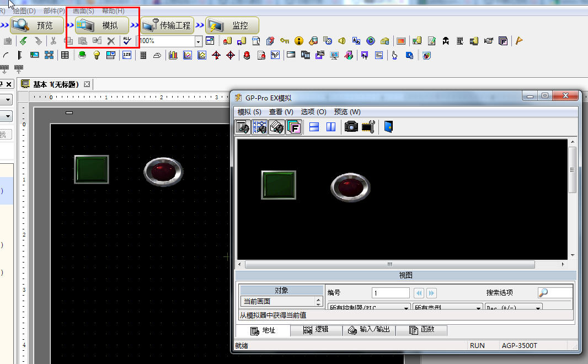This screenshot has height=364, width=588.
Task: Click the simulator horizontal scrollbar
Action: pos(389,264)
